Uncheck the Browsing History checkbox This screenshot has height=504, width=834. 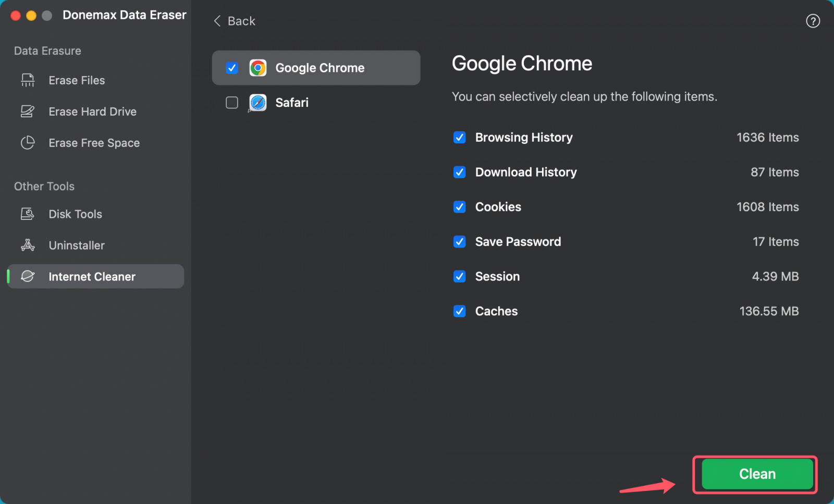459,138
